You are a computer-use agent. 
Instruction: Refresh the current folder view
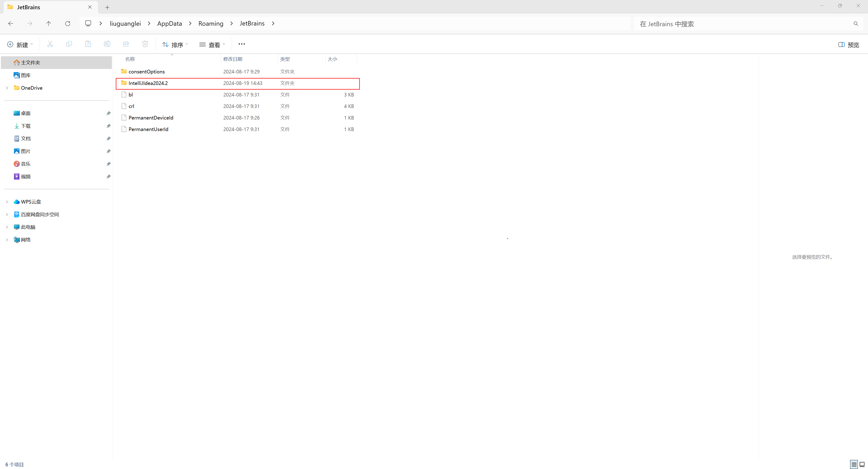pos(68,23)
